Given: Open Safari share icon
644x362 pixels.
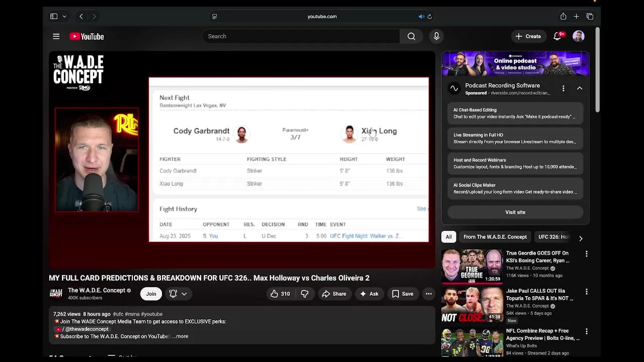Looking at the screenshot, I should (x=563, y=17).
